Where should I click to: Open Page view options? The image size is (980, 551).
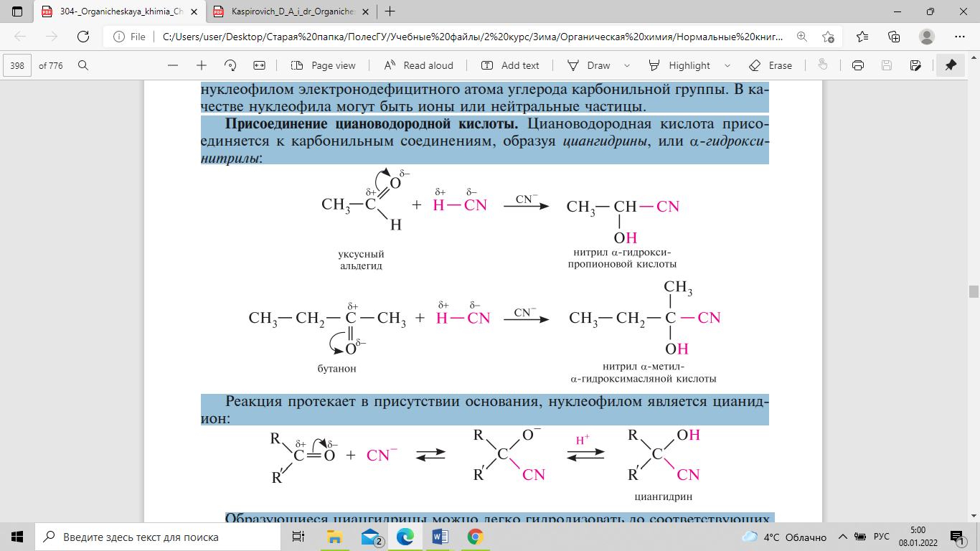pyautogui.click(x=324, y=65)
